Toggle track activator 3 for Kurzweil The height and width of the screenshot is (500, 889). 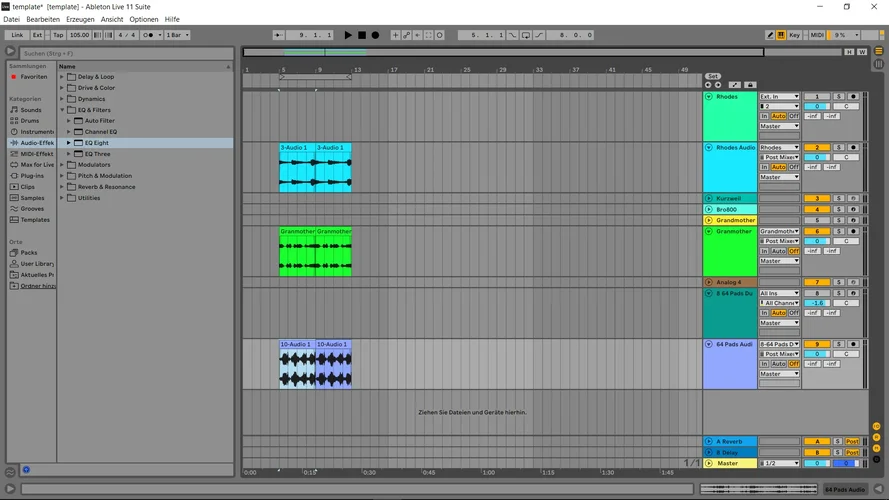point(817,198)
